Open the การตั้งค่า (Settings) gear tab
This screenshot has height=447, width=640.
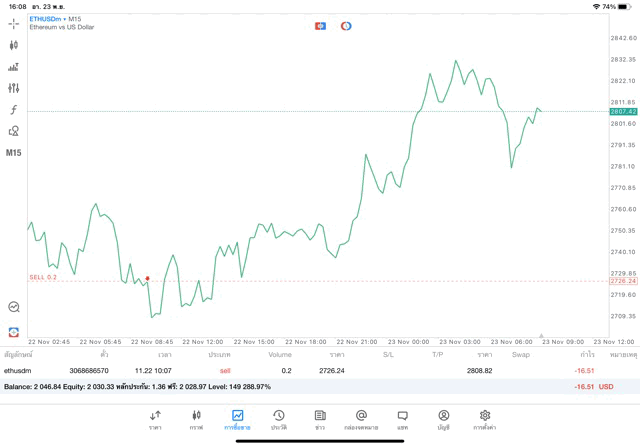[485, 420]
